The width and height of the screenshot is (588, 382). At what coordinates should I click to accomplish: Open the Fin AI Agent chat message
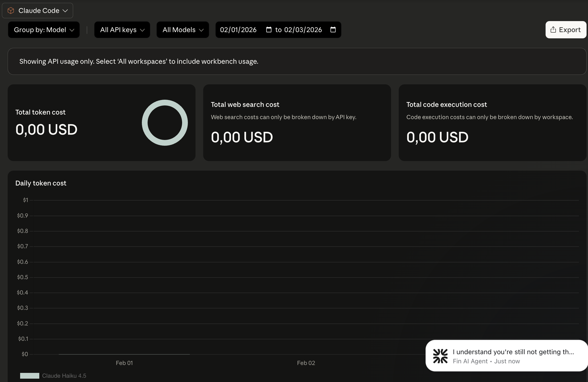coord(507,356)
